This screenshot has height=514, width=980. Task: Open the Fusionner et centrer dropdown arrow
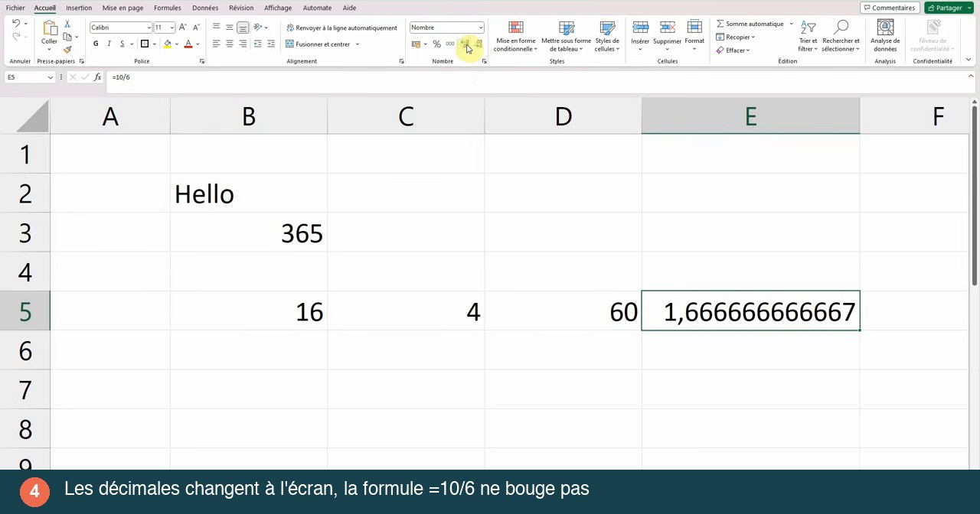[x=357, y=44]
